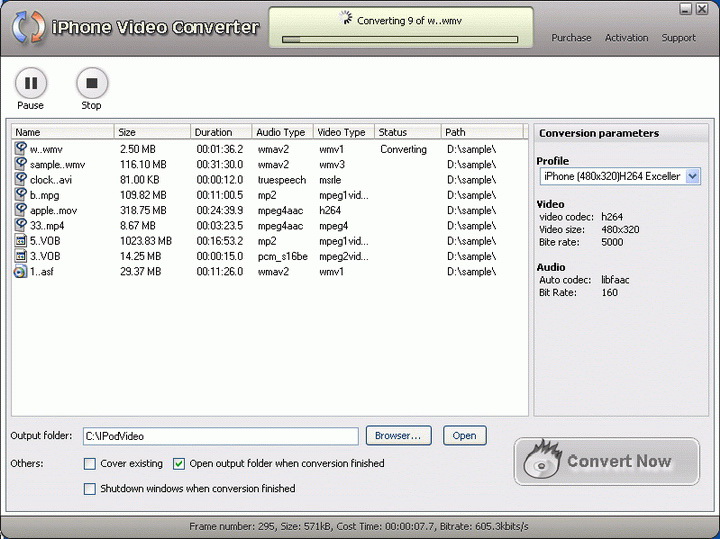720x539 pixels.
Task: Click the Status column header
Action: [408, 132]
